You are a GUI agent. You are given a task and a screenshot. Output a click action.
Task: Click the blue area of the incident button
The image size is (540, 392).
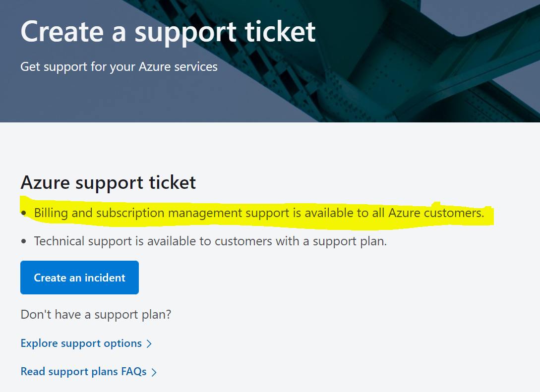pos(79,277)
